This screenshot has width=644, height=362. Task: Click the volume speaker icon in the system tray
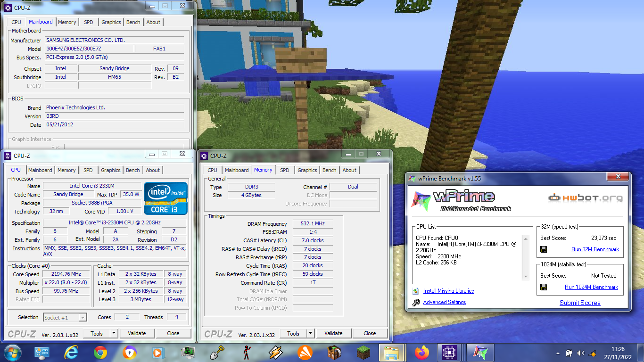click(580, 353)
